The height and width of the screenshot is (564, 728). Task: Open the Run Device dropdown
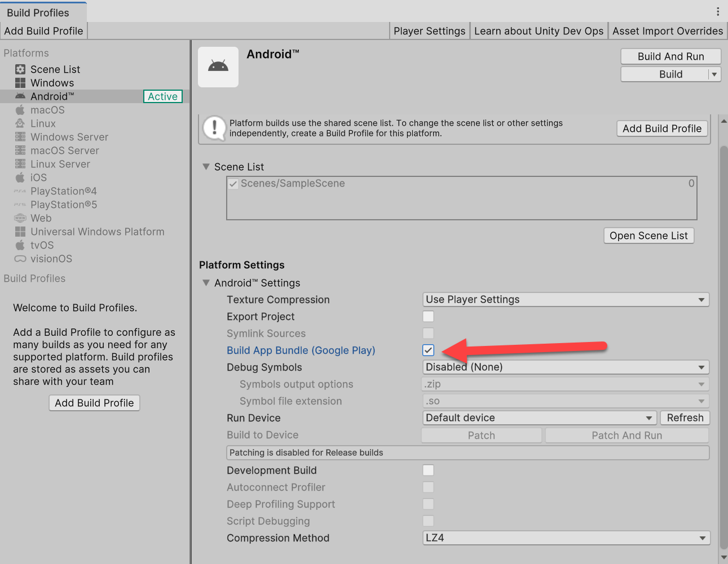(x=540, y=418)
